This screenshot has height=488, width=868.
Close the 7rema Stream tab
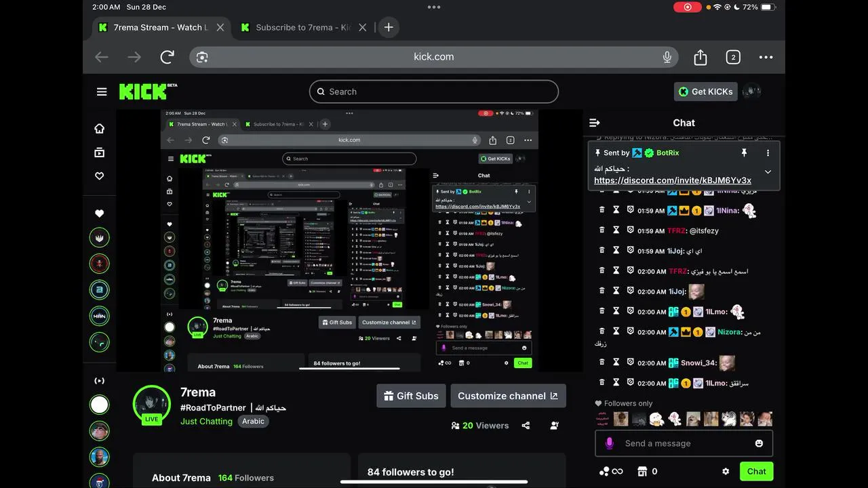pyautogui.click(x=220, y=28)
